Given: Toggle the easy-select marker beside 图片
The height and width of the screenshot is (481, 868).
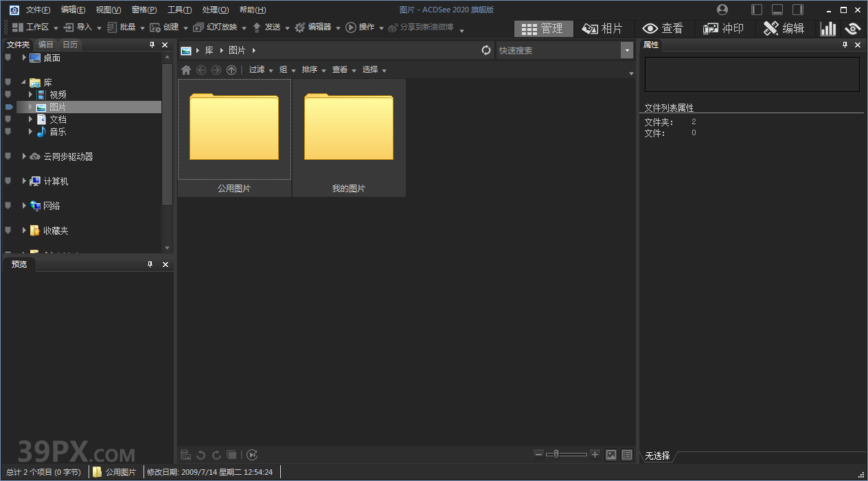Looking at the screenshot, I should click(x=8, y=107).
